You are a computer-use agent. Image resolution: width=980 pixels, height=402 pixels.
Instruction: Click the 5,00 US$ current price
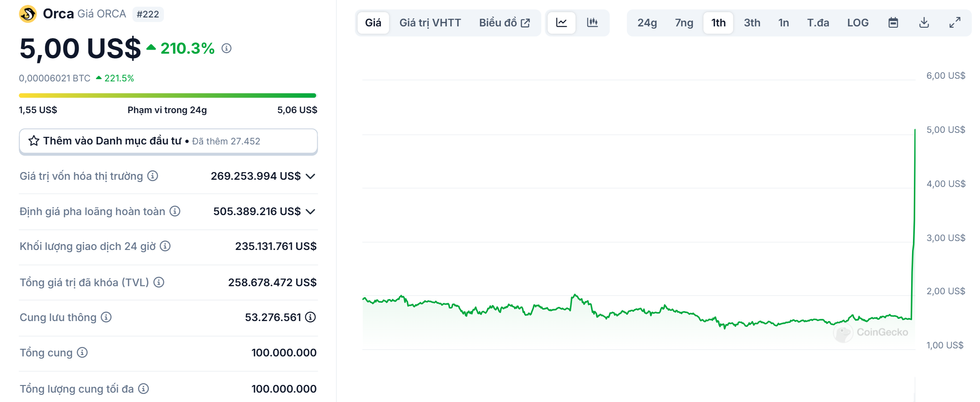tap(80, 48)
